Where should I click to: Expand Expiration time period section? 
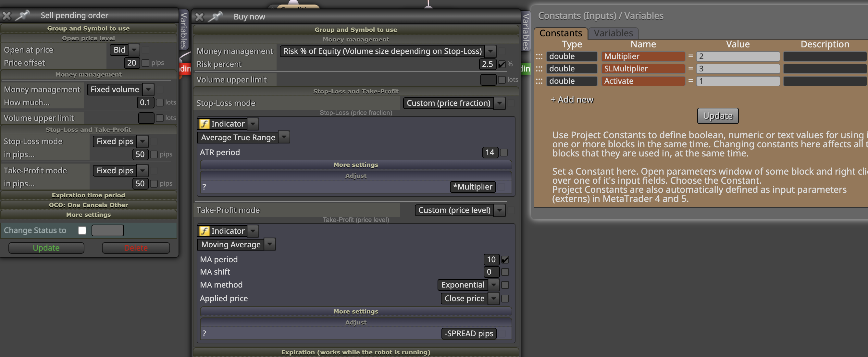tap(88, 195)
